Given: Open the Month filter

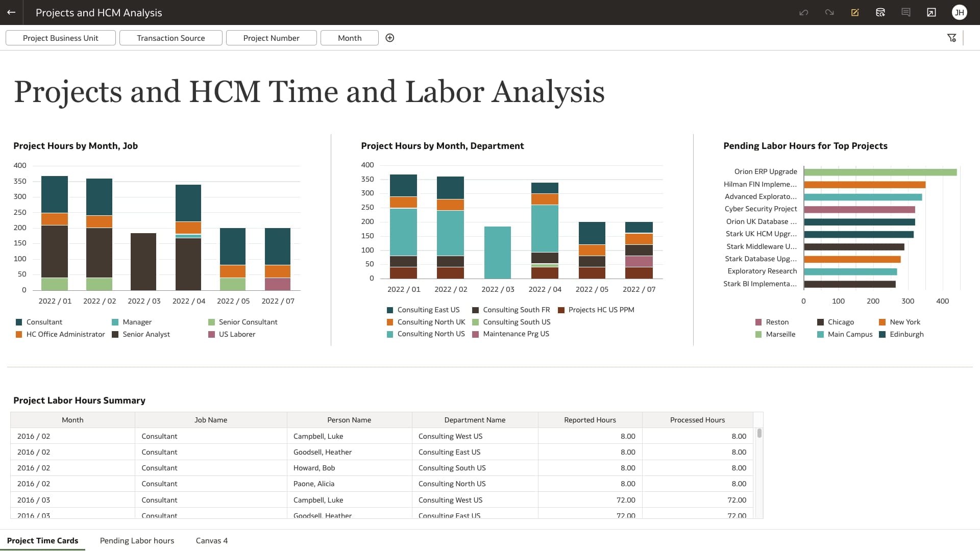Looking at the screenshot, I should tap(349, 37).
